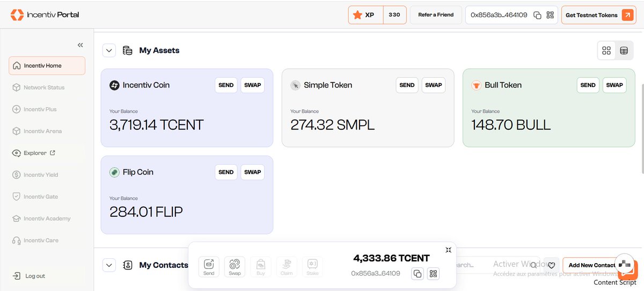Collapse the sidebar with double-chevron icon

(x=80, y=45)
